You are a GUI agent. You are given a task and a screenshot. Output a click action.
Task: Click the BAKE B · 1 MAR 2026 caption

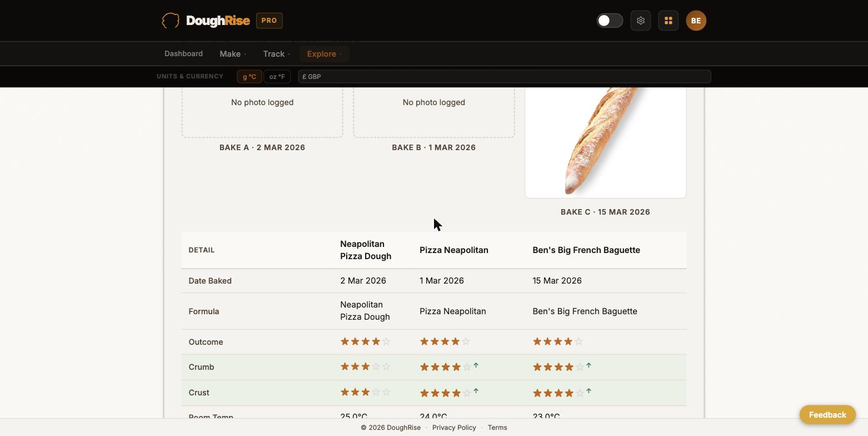click(434, 147)
